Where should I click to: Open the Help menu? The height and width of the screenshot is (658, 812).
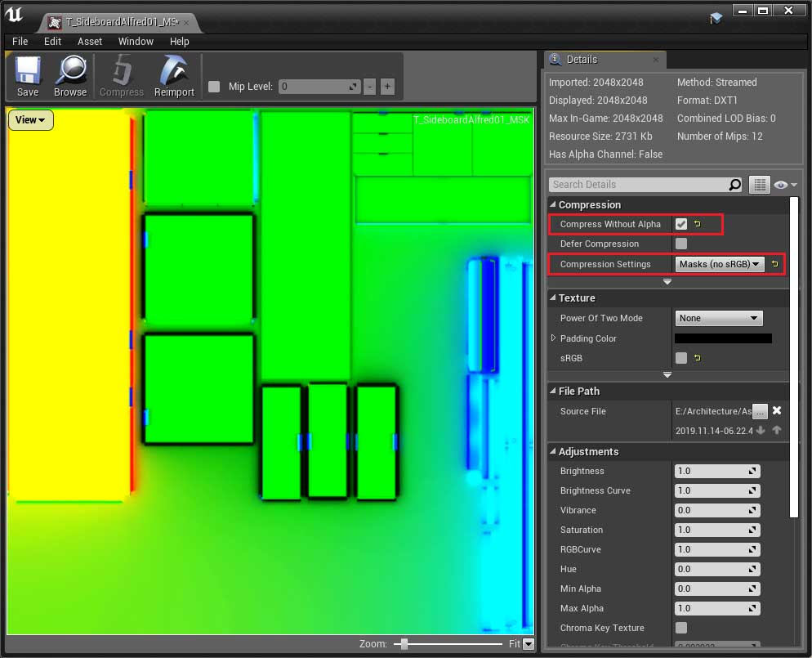(179, 42)
